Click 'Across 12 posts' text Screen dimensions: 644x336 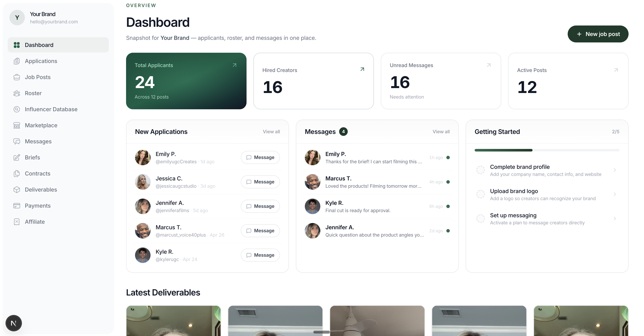click(x=152, y=97)
